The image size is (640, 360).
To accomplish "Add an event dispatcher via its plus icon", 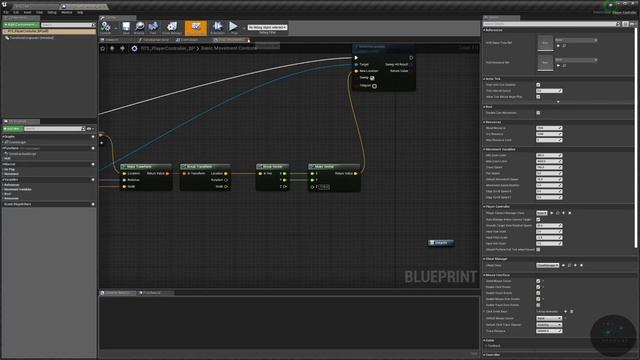I will tap(93, 204).
